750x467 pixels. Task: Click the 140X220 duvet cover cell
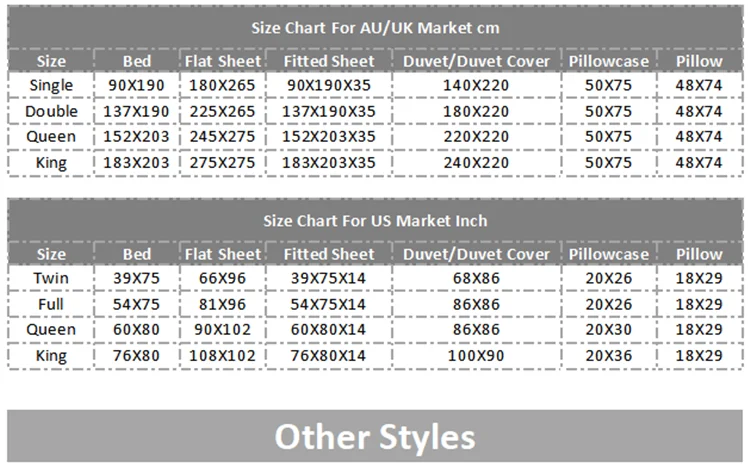(476, 85)
